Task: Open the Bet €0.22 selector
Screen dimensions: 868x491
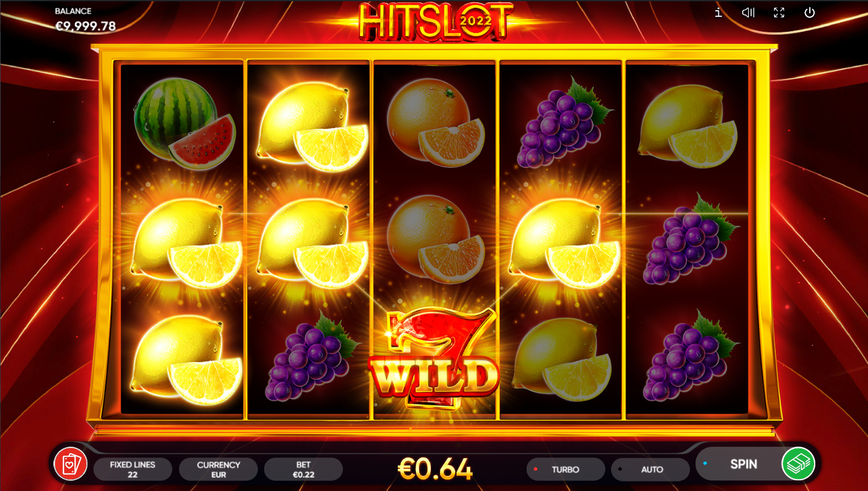Action: coord(303,469)
